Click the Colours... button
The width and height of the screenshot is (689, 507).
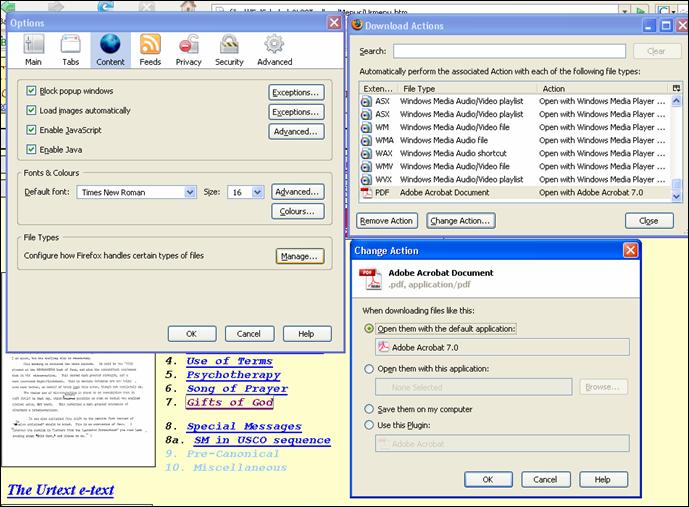click(297, 212)
